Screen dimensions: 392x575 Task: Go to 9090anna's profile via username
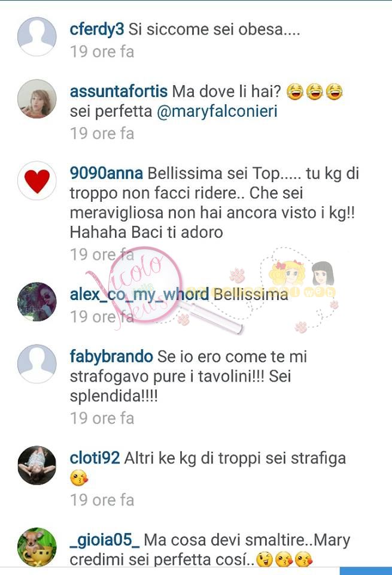pyautogui.click(x=107, y=174)
